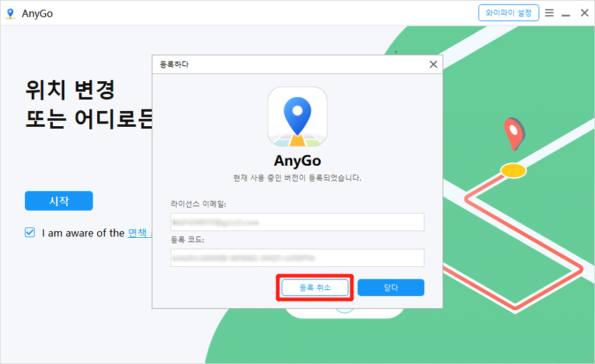Click the AnyGo name text in dialog
The image size is (595, 364).
point(297,161)
